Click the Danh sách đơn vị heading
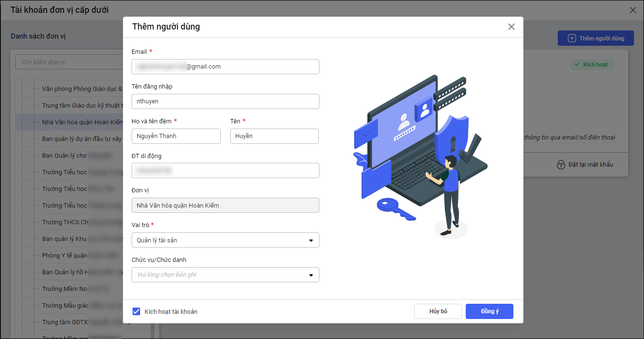 coord(38,36)
